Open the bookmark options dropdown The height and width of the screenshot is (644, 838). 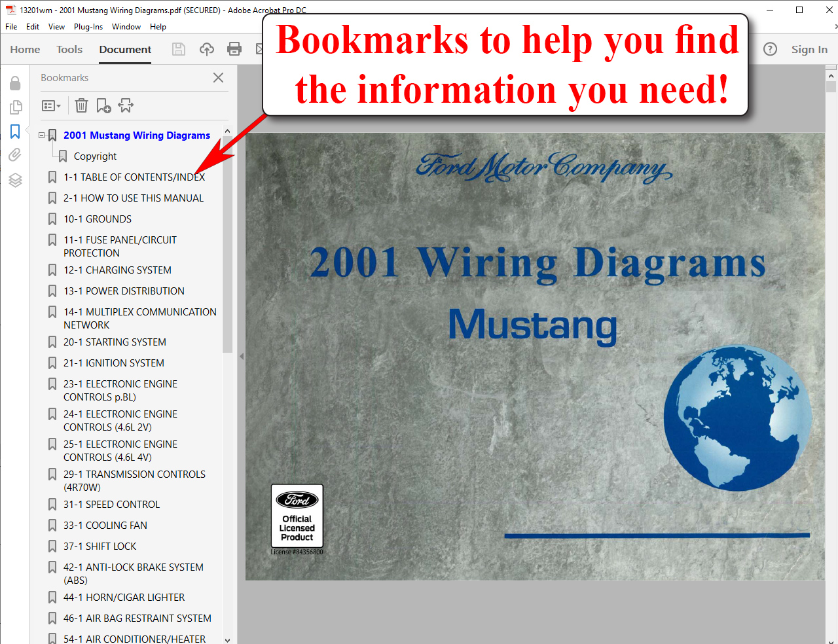[51, 105]
